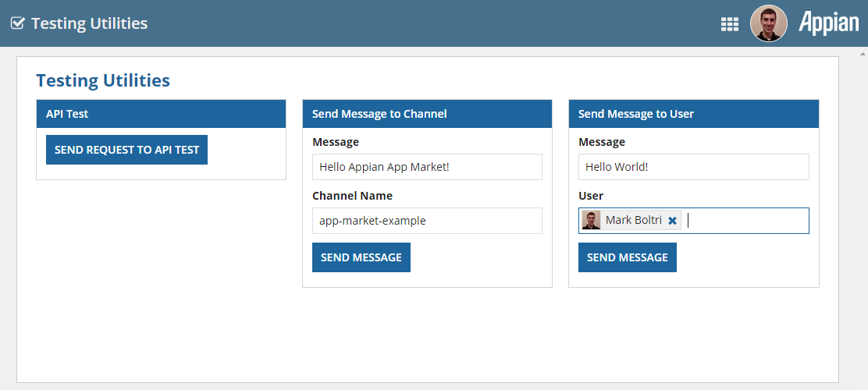The height and width of the screenshot is (390, 868).
Task: Focus the 'Hello Appian App Market!' message field
Action: pyautogui.click(x=426, y=167)
